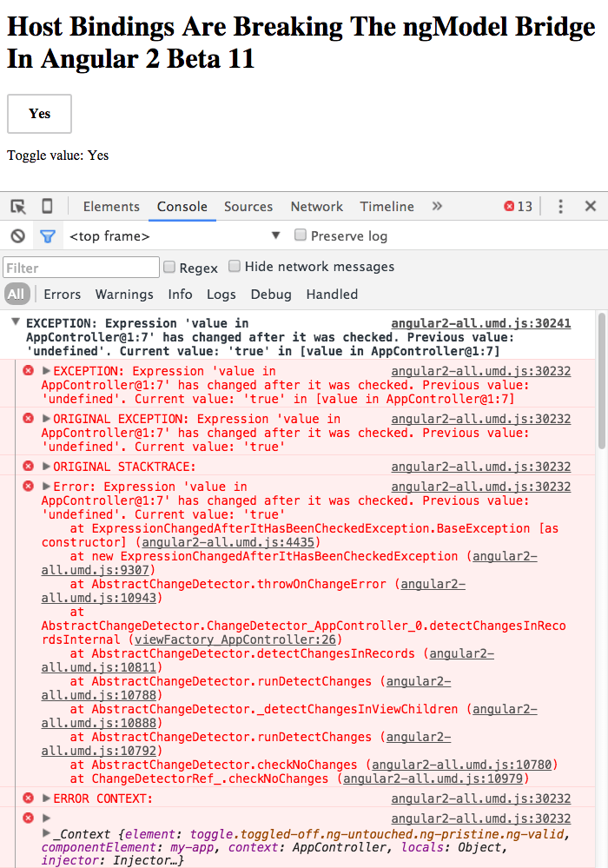Open angular2-all.umd.js:4435 stack link
Image resolution: width=608 pixels, height=868 pixels.
(228, 542)
